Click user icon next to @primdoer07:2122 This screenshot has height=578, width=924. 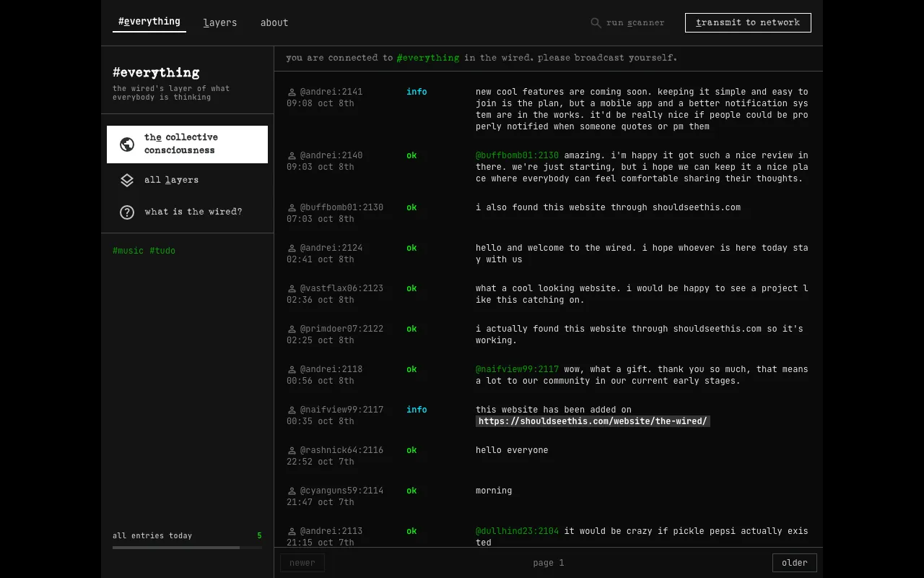coord(292,329)
